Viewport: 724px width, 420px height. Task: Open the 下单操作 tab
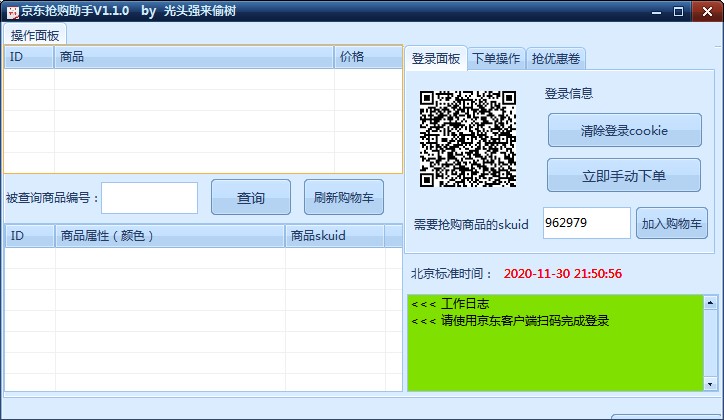496,59
